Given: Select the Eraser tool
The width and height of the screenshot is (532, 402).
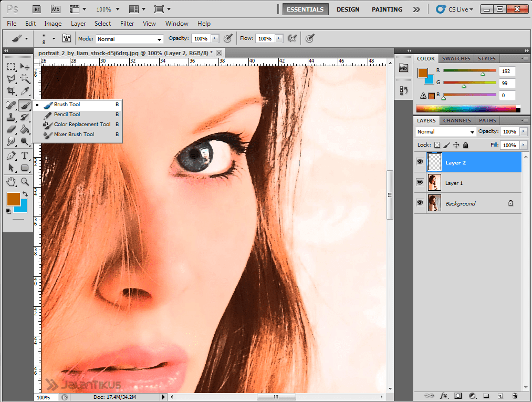Looking at the screenshot, I should [x=11, y=129].
